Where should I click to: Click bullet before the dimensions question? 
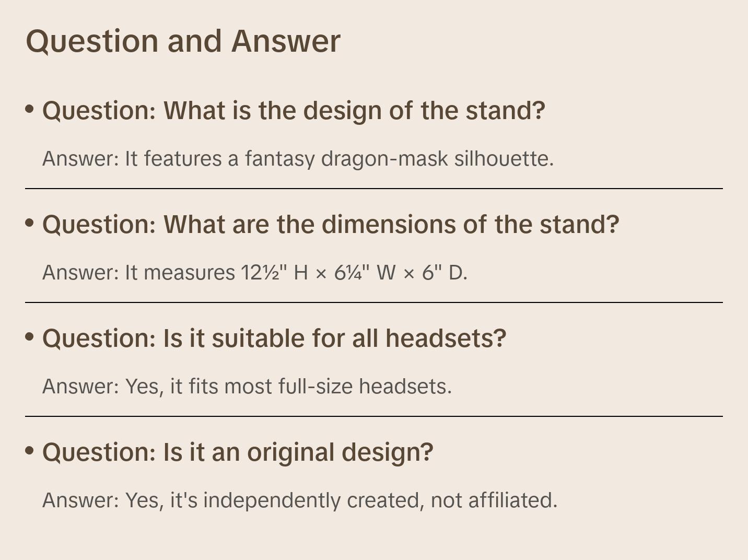30,223
